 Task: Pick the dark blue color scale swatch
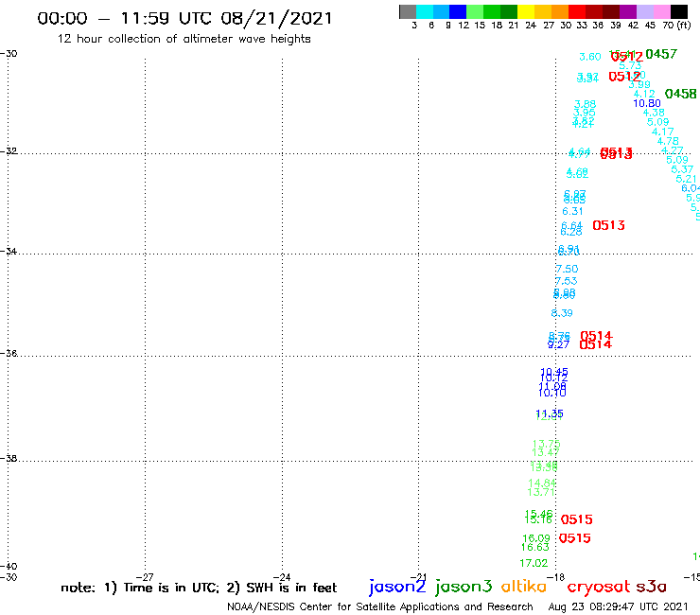pyautogui.click(x=458, y=11)
